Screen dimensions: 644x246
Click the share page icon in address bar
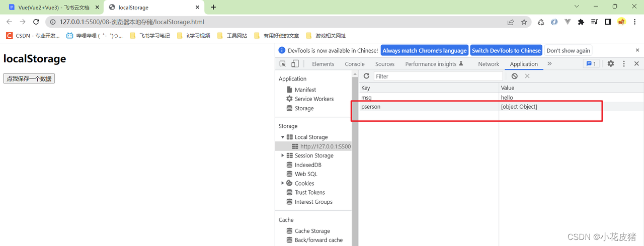[511, 22]
